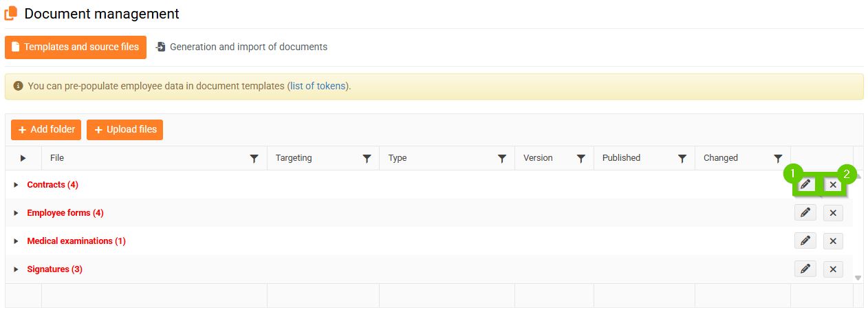Expand the Contracts folder row
This screenshot has height=312, width=868.
[17, 185]
